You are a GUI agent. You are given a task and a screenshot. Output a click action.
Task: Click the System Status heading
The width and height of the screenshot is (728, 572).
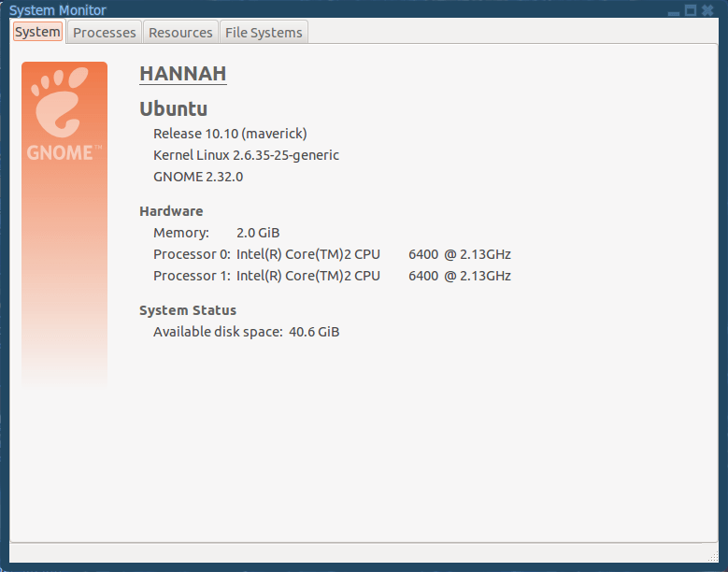[x=188, y=310]
